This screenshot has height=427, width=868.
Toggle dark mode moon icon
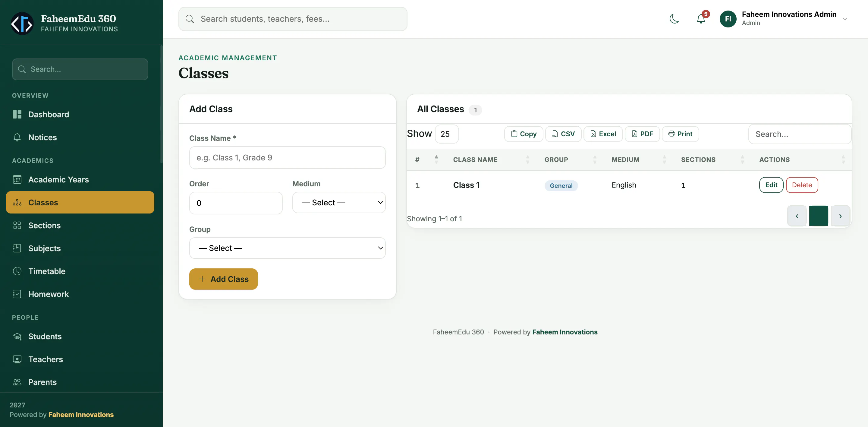click(674, 19)
